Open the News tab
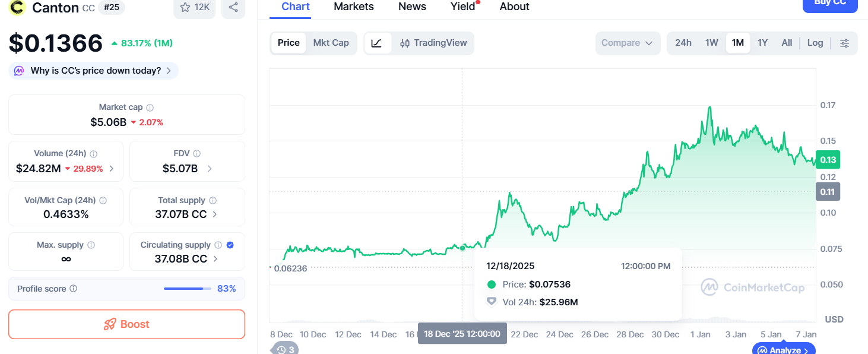Screen dimensions: 868x354 [x=412, y=7]
